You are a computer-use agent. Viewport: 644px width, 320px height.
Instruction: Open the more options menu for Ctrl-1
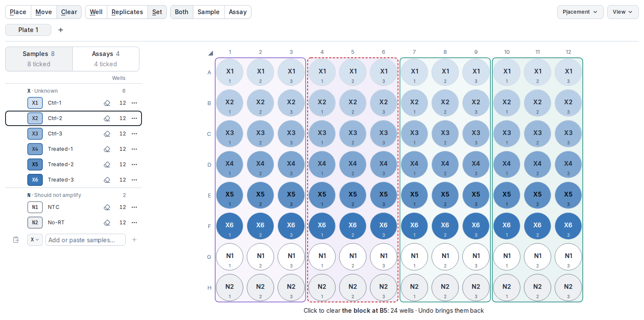point(134,103)
